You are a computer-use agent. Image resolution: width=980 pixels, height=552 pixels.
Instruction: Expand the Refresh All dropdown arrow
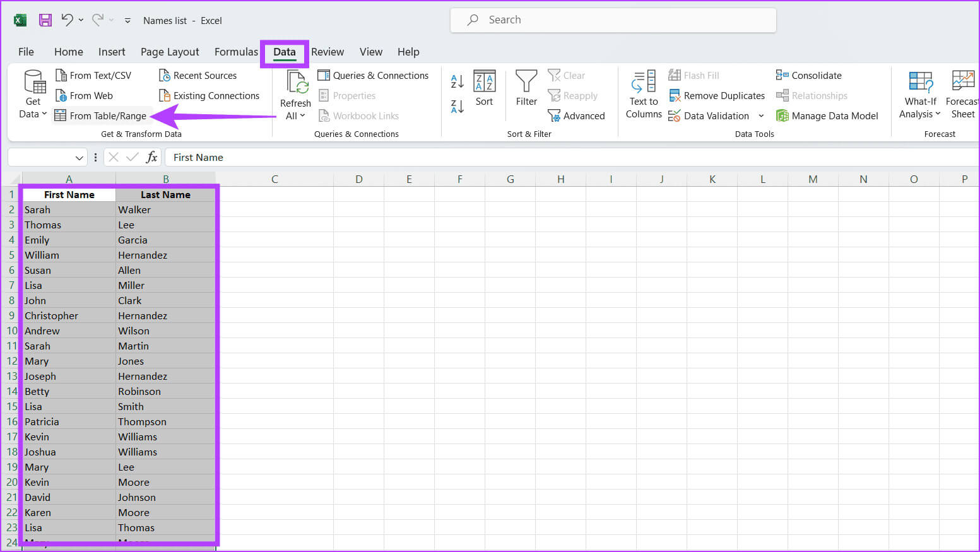pyautogui.click(x=295, y=116)
